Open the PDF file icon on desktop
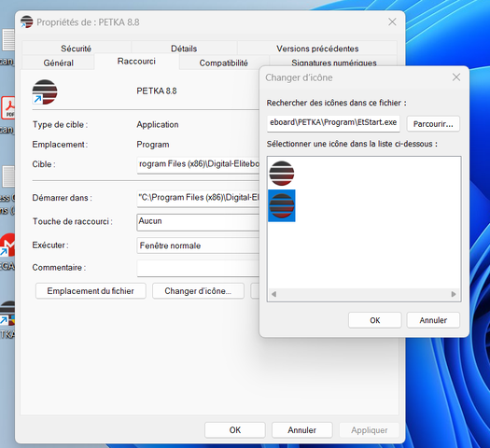This screenshot has height=448, width=490. pos(8,107)
